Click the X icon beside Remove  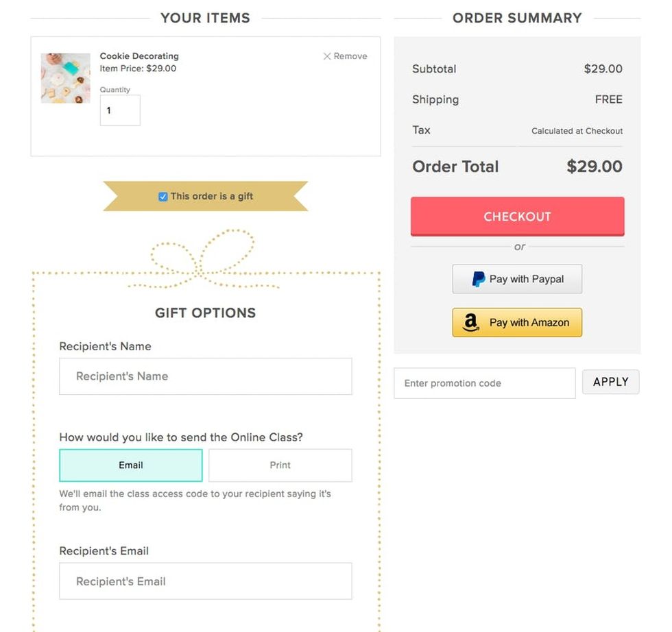tap(327, 56)
